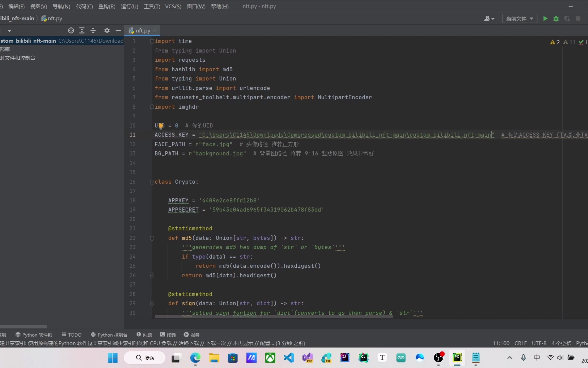Open the 编辑(E) menu

point(16,6)
